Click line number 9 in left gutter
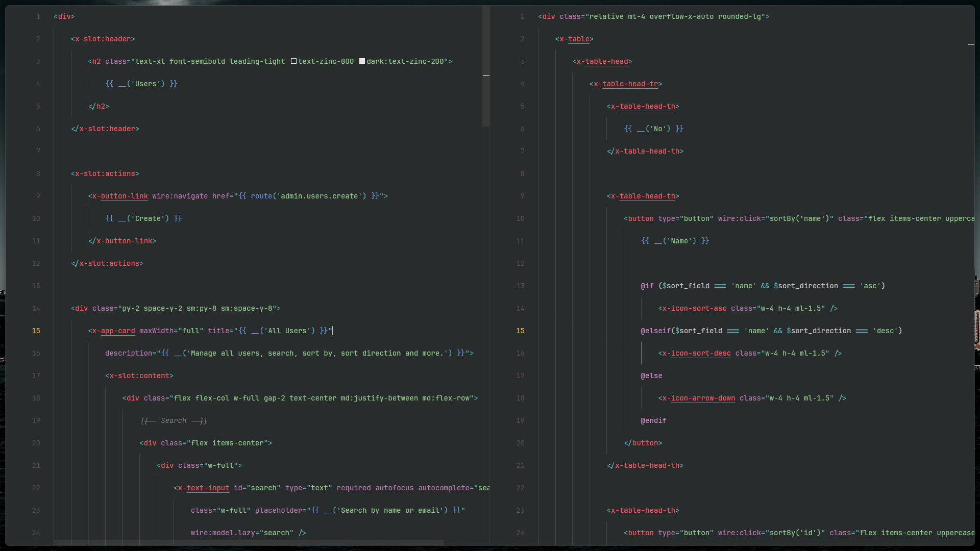 (x=38, y=196)
